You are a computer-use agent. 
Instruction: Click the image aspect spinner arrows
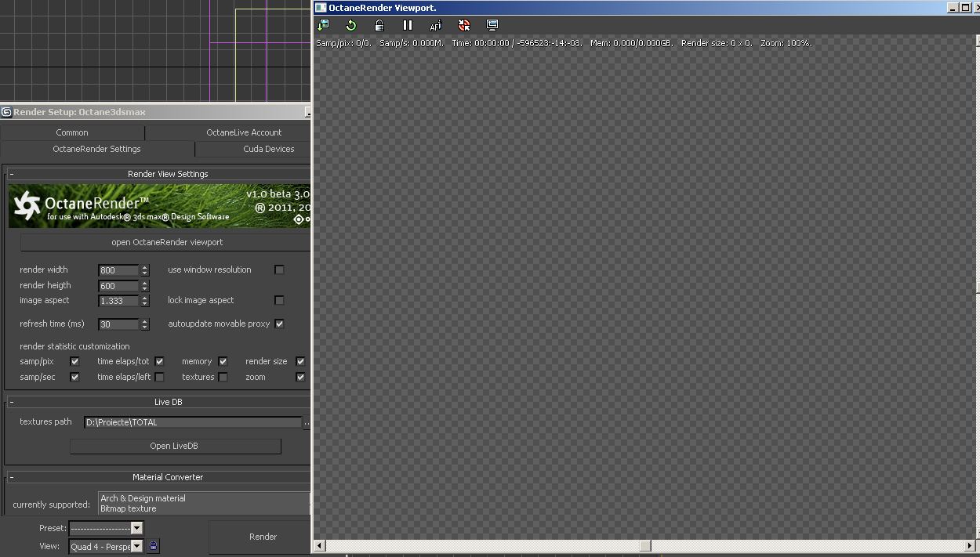click(x=144, y=301)
